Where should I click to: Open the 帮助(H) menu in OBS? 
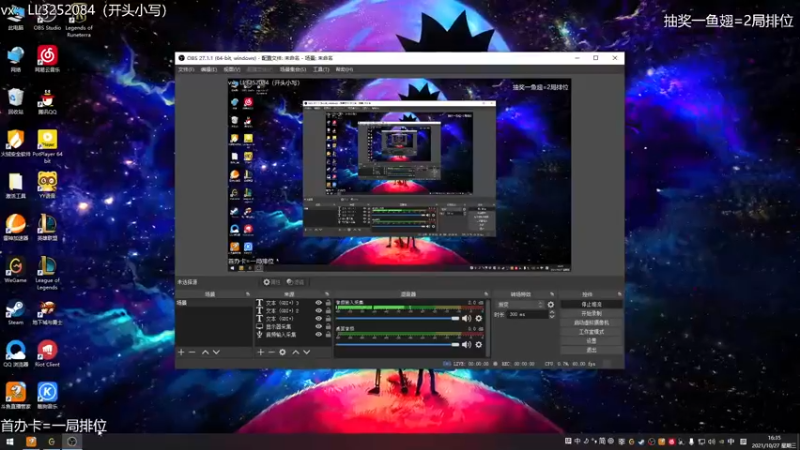344,69
